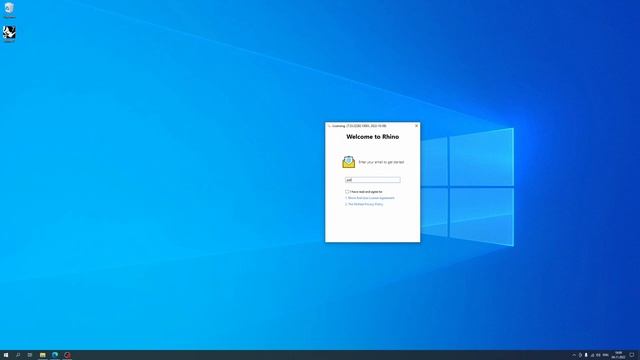Close the Welcome to Rhino licensing dialog
Screen dimensions: 640x360
tap(416, 126)
